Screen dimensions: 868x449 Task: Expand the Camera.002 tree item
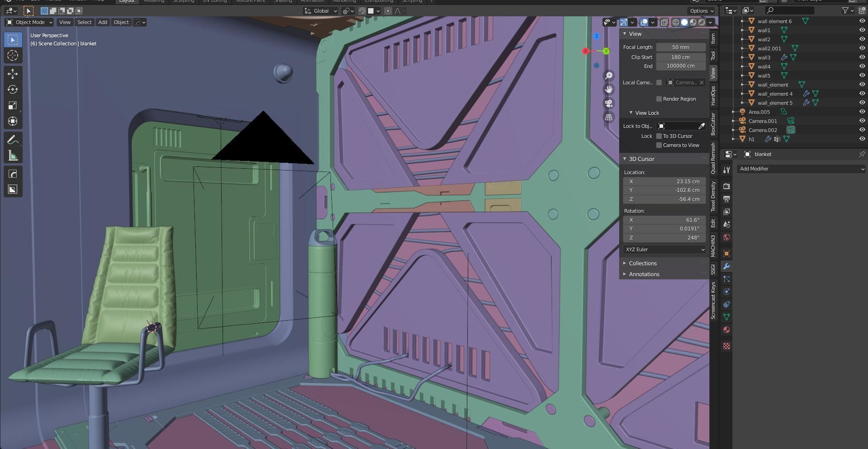734,130
